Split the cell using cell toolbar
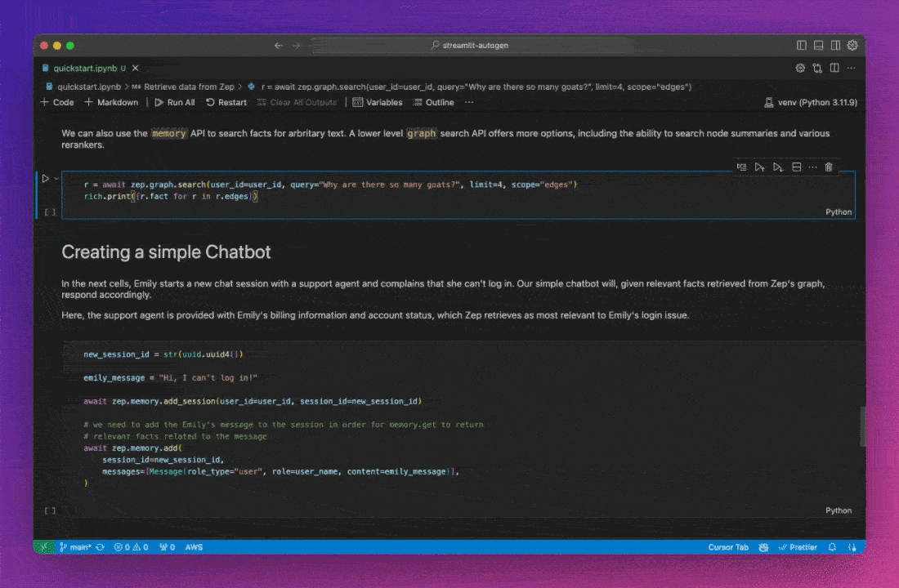This screenshot has height=588, width=899. pos(796,167)
